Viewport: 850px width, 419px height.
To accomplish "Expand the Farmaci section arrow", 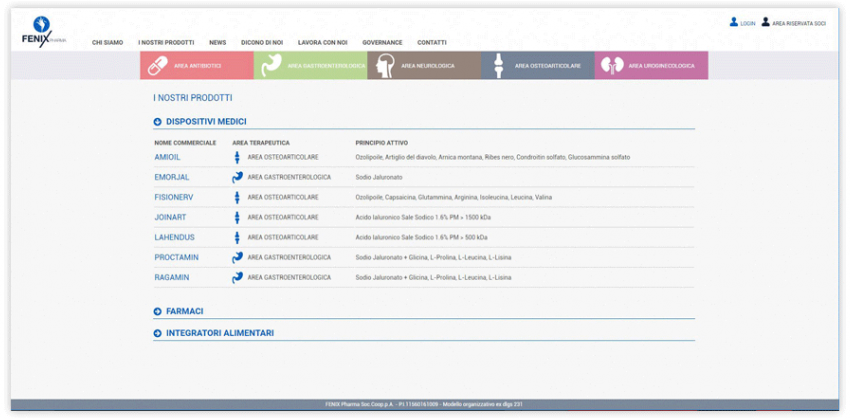I will (158, 312).
